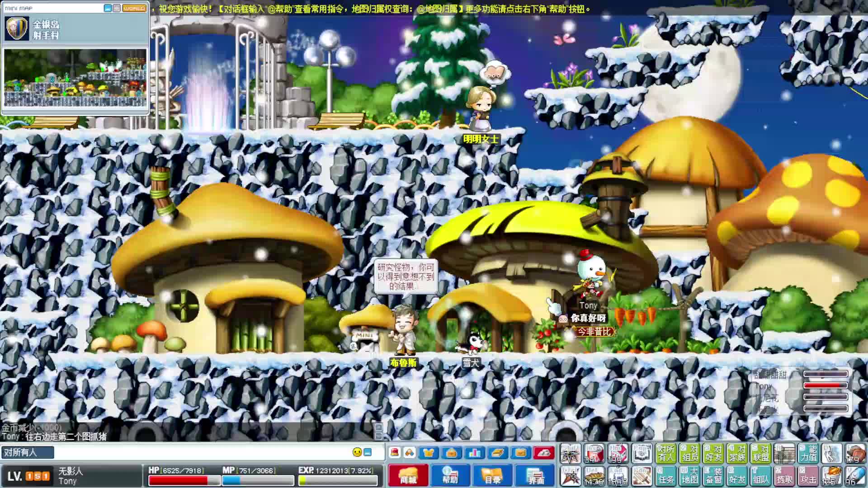The width and height of the screenshot is (868, 488).
Task: Select the 任务 quest quickslot
Action: [x=666, y=476]
